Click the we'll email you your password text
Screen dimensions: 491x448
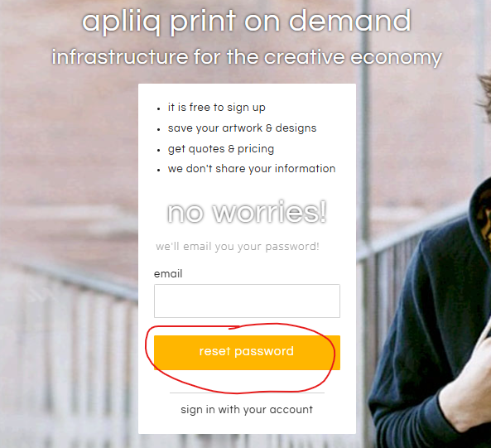point(238,247)
